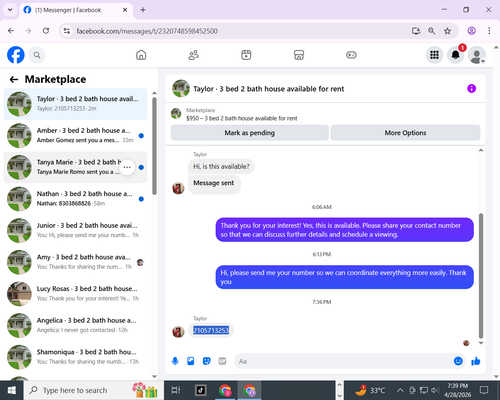
Task: Click the Taylor conversation title in header
Action: click(x=268, y=89)
